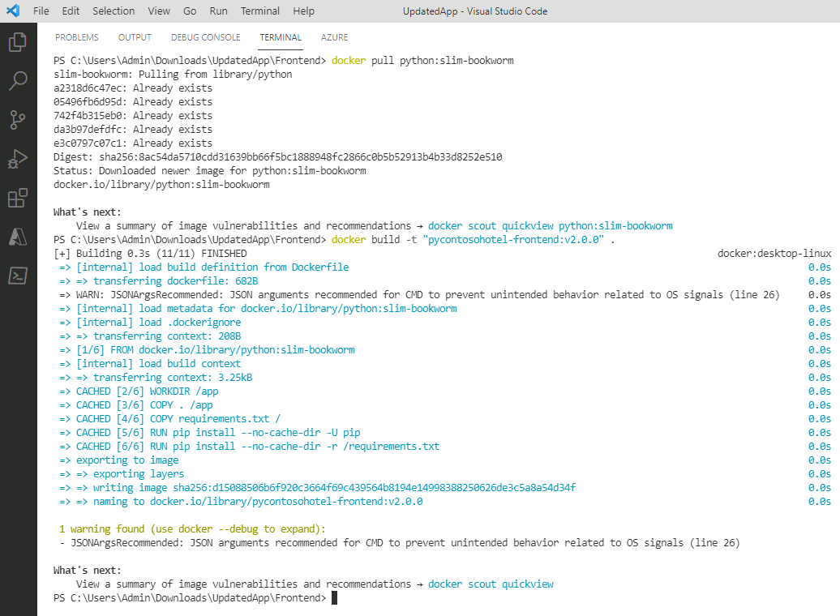840x616 pixels.
Task: Switch to the DEBUG CONSOLE tab
Action: tap(206, 37)
